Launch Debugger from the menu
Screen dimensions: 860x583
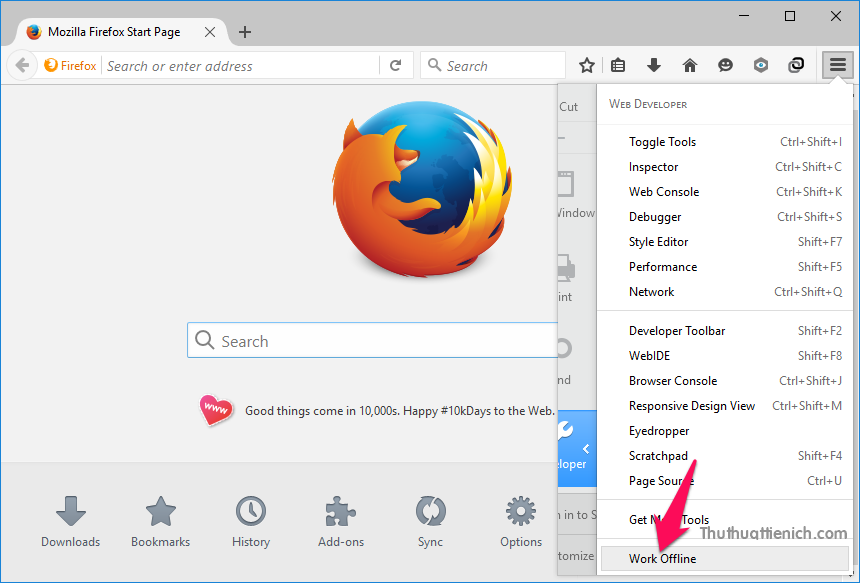pyautogui.click(x=725, y=217)
